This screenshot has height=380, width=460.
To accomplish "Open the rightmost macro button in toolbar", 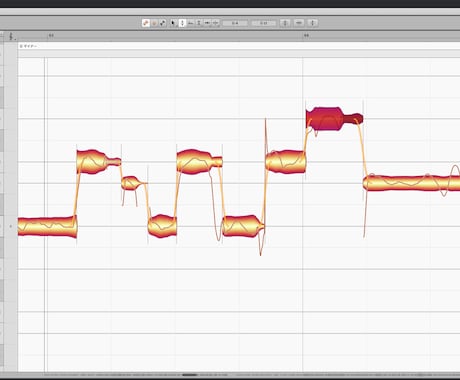I will (313, 23).
